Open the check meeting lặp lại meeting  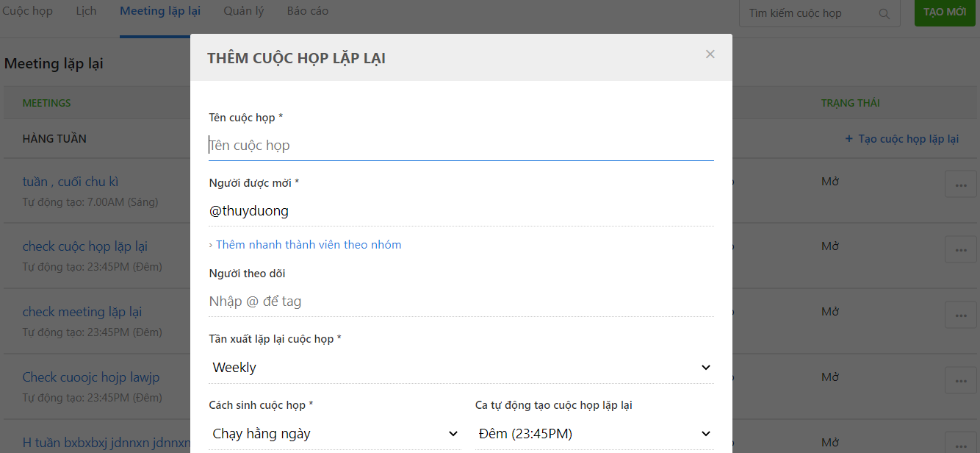tap(82, 312)
